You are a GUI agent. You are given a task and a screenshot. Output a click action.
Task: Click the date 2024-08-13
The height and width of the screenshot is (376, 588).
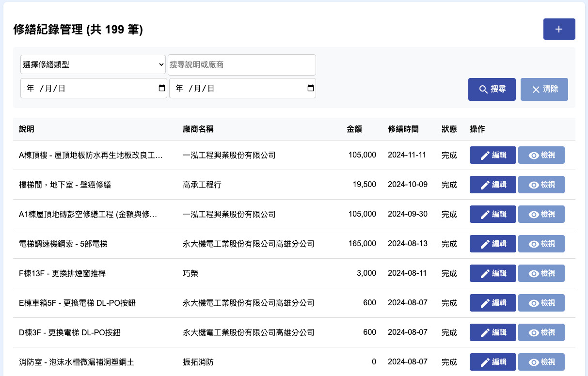[x=408, y=244]
